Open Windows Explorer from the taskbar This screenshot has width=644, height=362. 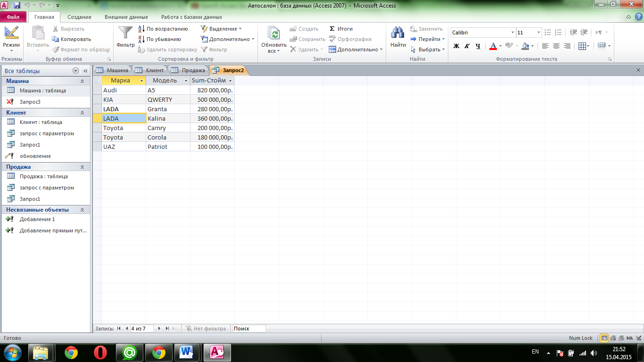[x=41, y=353]
